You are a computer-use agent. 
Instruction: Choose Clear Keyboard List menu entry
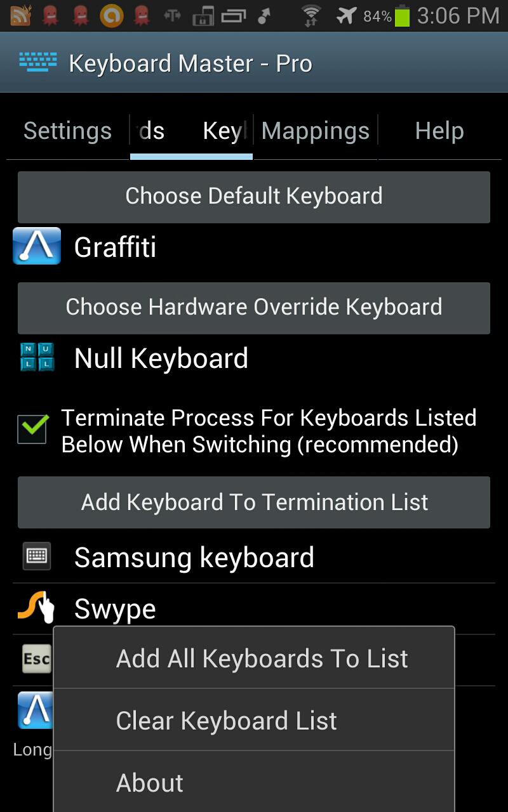point(254,721)
